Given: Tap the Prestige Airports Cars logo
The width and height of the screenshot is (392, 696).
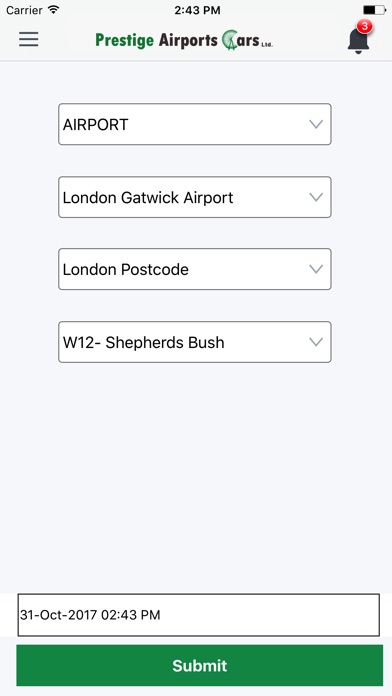Looking at the screenshot, I should click(x=184, y=40).
